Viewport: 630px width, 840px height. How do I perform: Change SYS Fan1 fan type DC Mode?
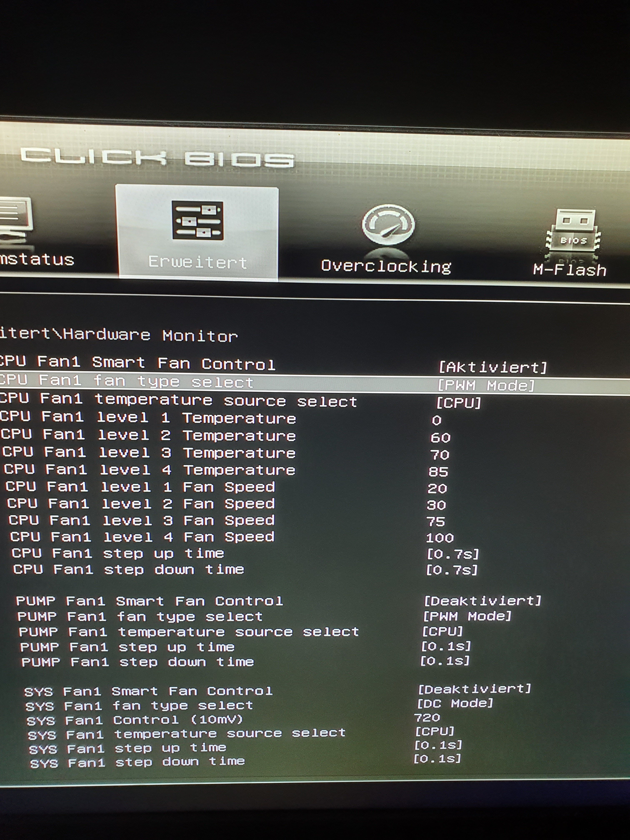455,704
